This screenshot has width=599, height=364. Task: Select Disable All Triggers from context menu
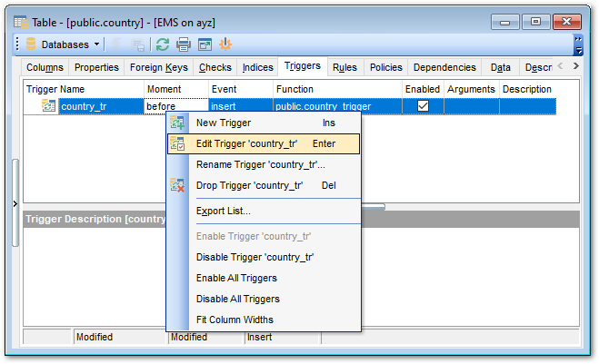click(x=237, y=299)
